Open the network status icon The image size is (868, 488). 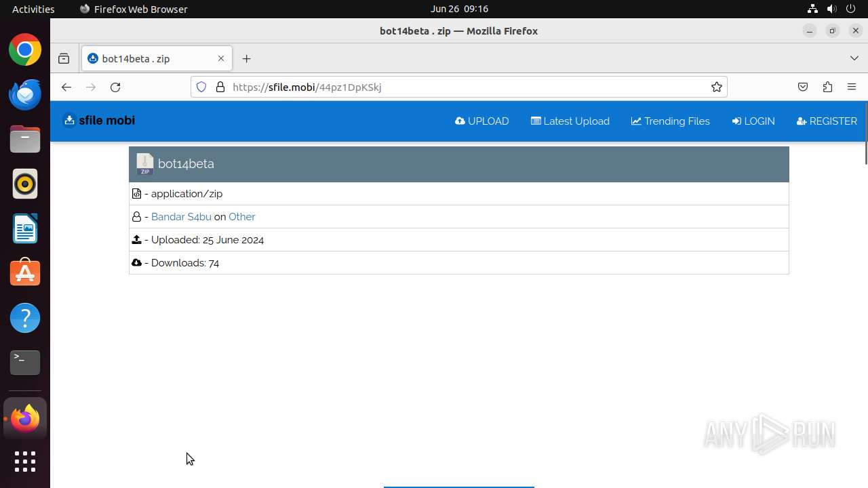click(x=812, y=9)
